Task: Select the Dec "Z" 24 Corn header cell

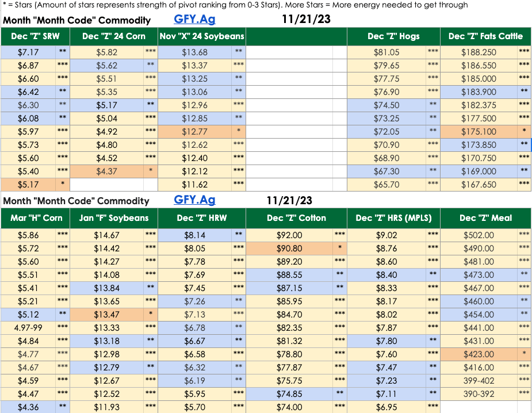Action: (x=114, y=36)
